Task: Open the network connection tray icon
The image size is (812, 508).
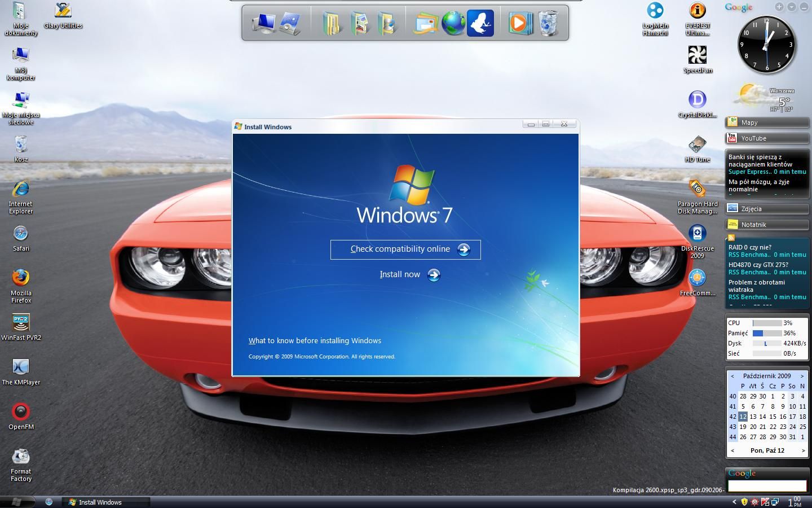Action: [775, 502]
